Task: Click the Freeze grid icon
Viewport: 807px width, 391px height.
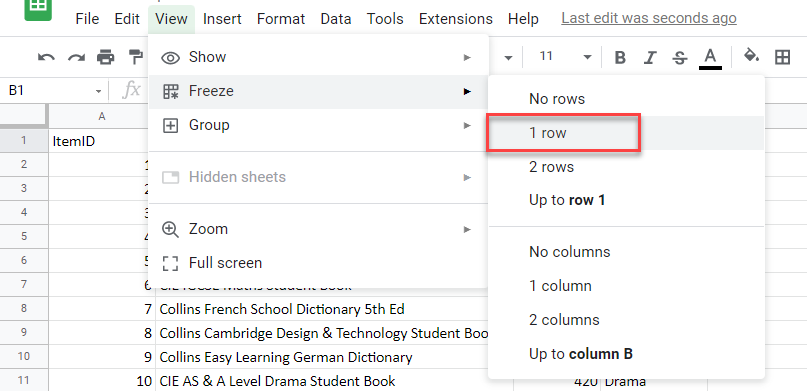Action: coord(170,92)
